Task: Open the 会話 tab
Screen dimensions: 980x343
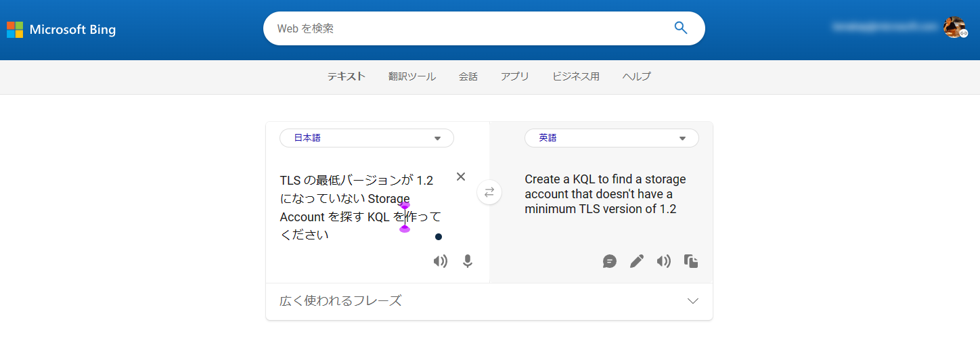Action: pos(468,76)
